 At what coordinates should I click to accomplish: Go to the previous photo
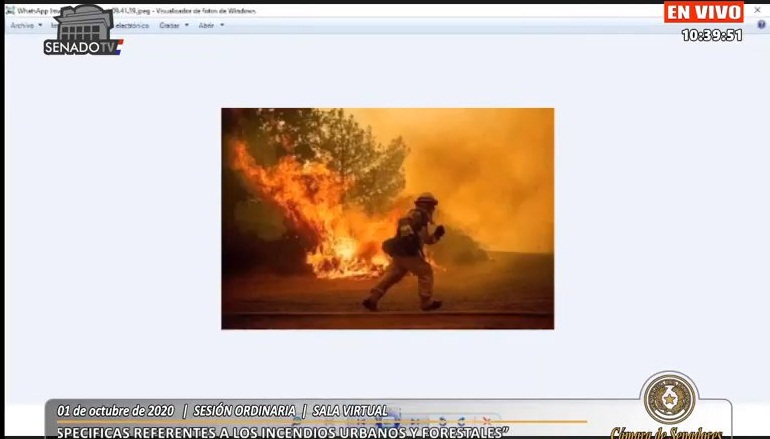click(360, 421)
